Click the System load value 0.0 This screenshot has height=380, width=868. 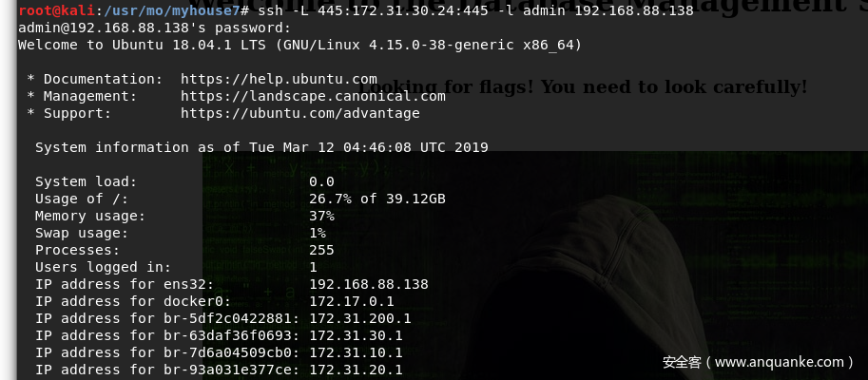click(321, 182)
